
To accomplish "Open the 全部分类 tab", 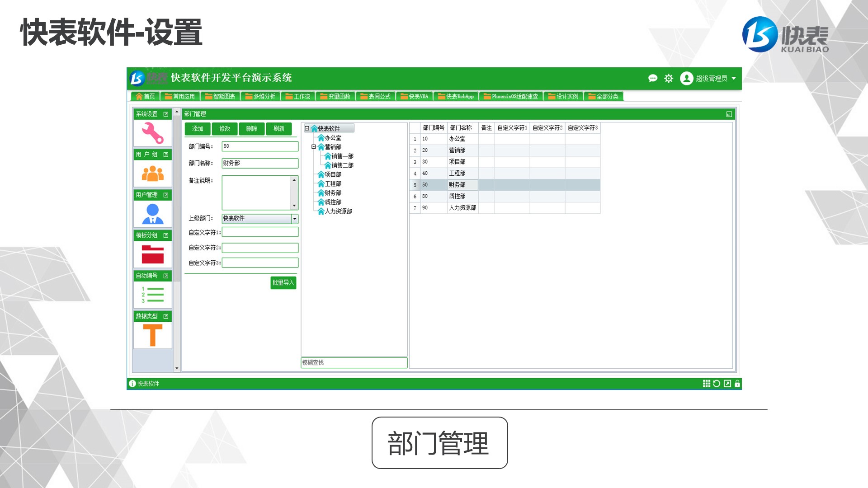I will tap(603, 96).
